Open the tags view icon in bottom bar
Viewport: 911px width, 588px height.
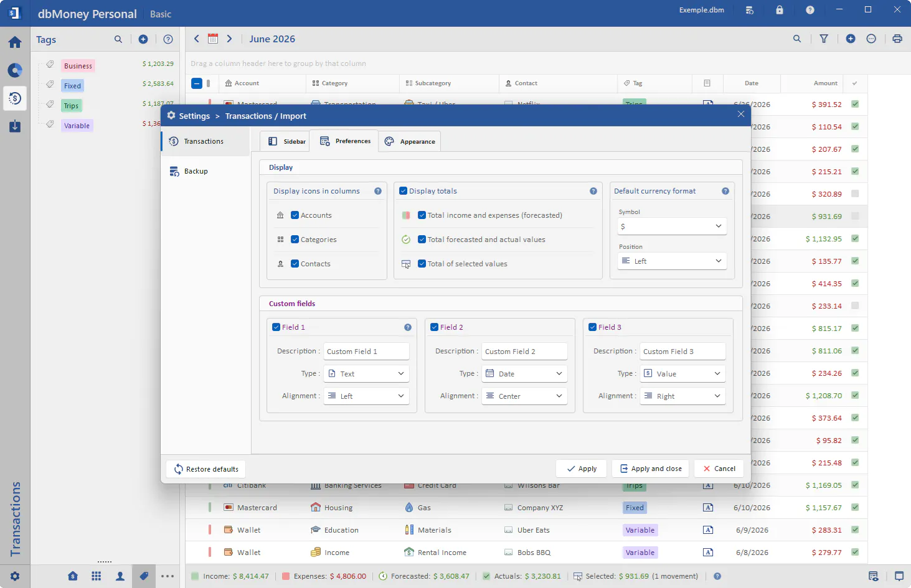144,576
